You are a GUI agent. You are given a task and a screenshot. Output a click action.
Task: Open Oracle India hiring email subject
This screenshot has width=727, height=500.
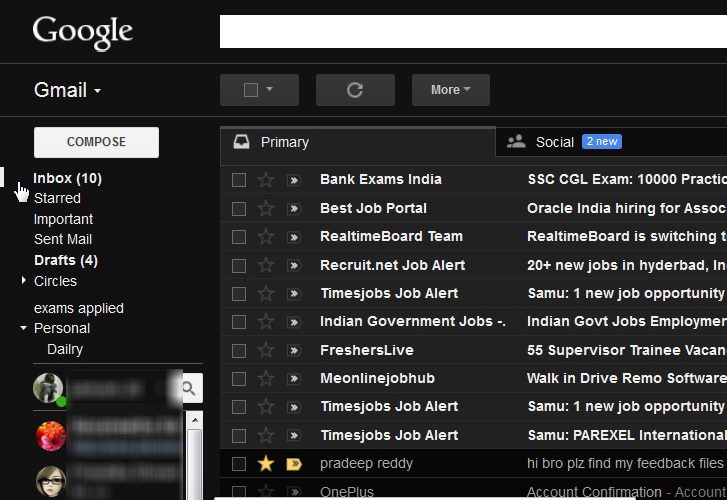point(627,208)
